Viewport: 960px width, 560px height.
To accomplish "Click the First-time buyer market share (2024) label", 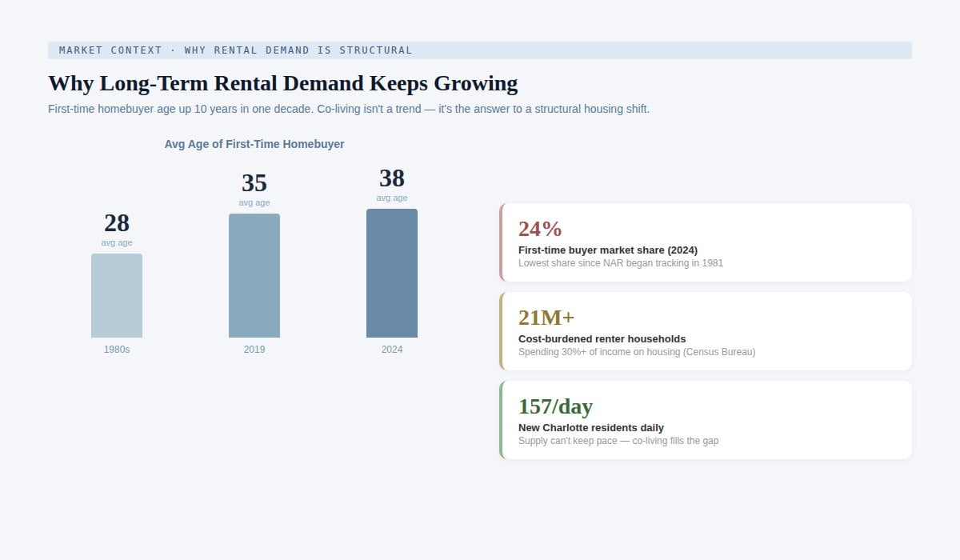I will point(608,250).
